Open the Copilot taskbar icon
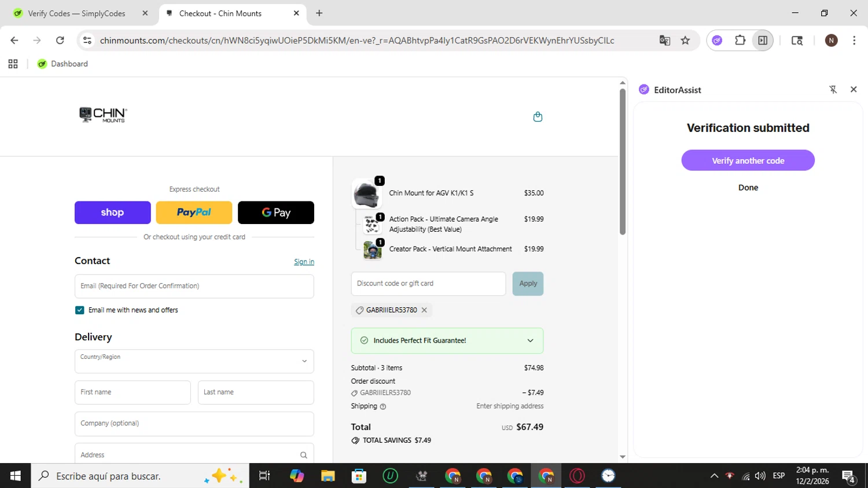Image resolution: width=868 pixels, height=488 pixels. pos(297,476)
